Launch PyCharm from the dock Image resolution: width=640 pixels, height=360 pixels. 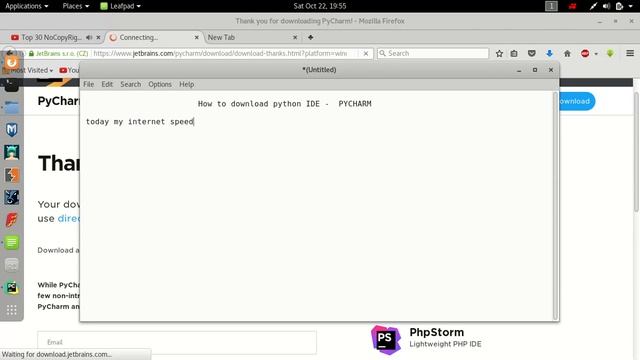click(11, 288)
